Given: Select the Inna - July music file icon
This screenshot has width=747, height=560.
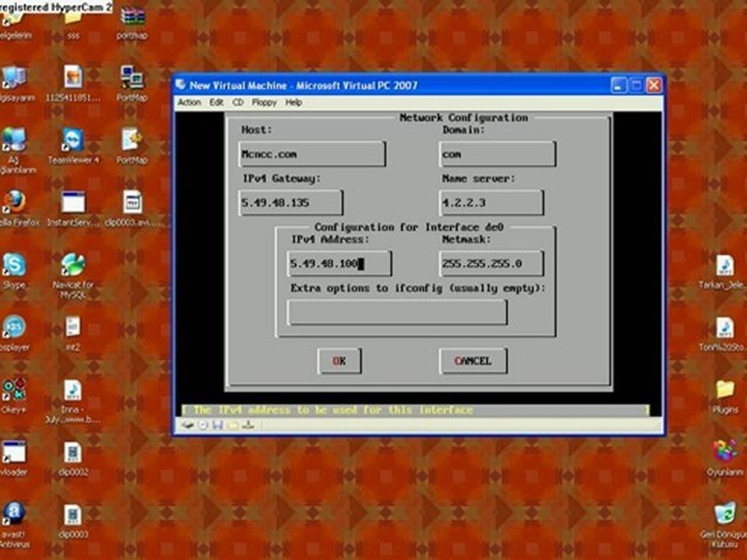Looking at the screenshot, I should pos(73,390).
